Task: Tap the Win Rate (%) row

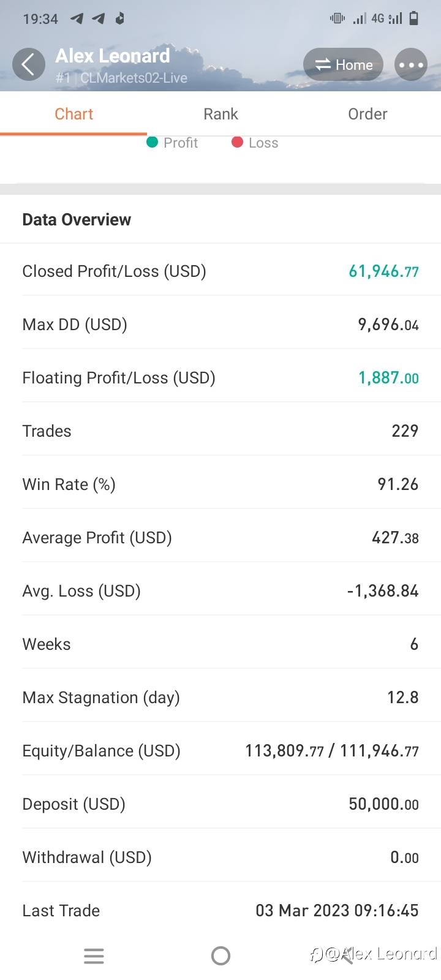Action: click(x=221, y=484)
